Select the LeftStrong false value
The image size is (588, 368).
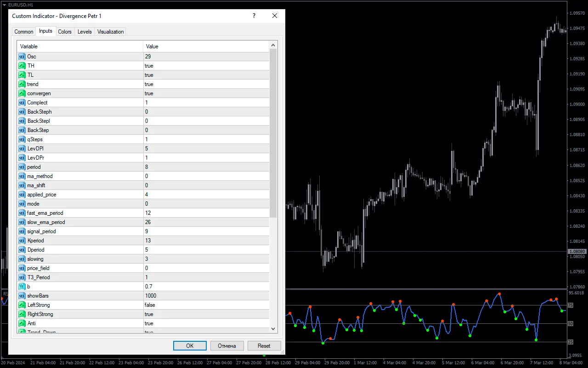point(206,305)
